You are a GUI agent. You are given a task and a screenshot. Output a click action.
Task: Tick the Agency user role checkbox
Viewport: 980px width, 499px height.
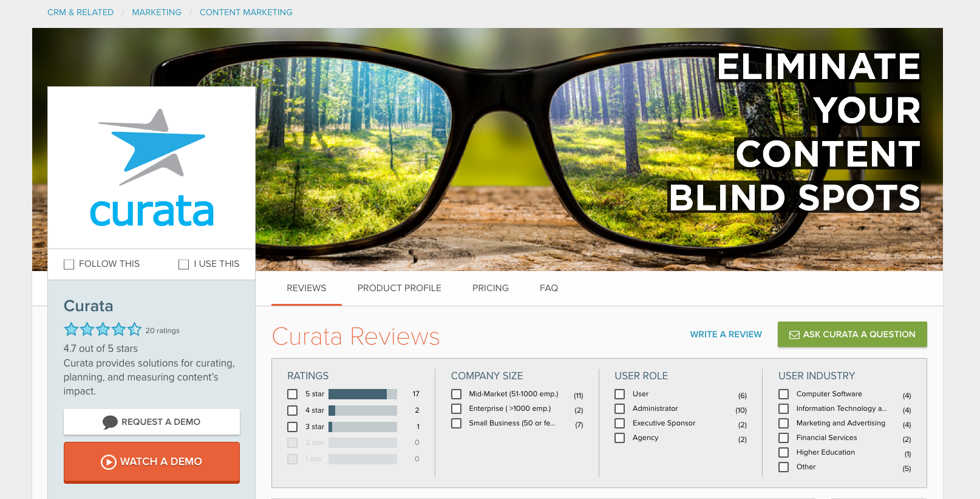[620, 438]
